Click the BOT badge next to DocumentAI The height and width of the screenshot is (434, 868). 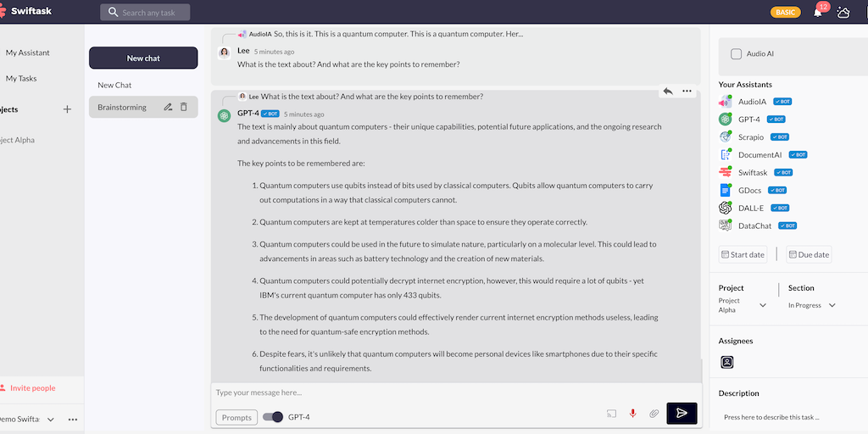coord(798,155)
